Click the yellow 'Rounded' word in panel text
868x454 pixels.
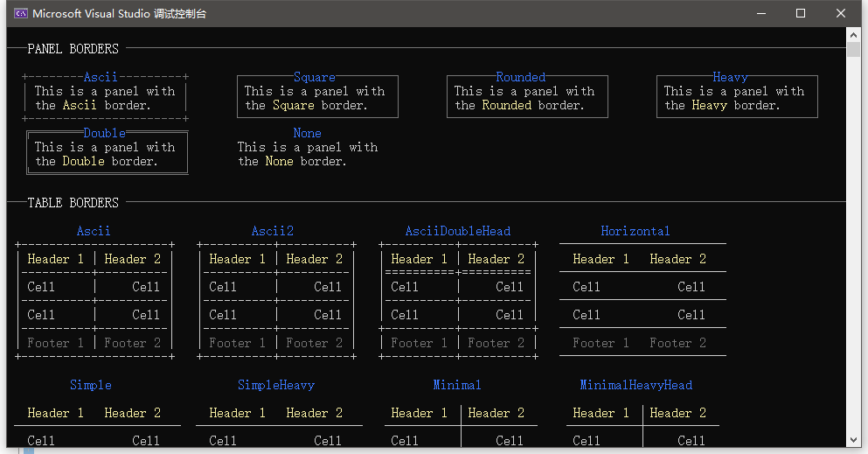click(x=506, y=105)
